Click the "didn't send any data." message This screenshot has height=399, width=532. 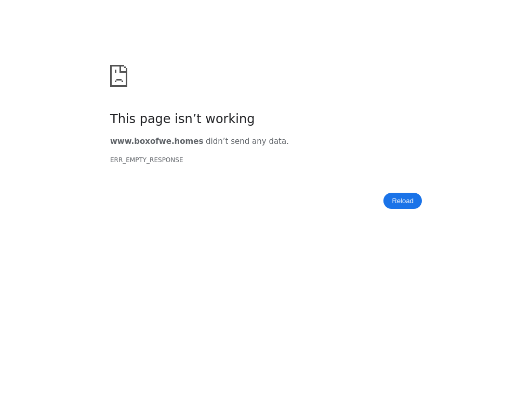[247, 141]
